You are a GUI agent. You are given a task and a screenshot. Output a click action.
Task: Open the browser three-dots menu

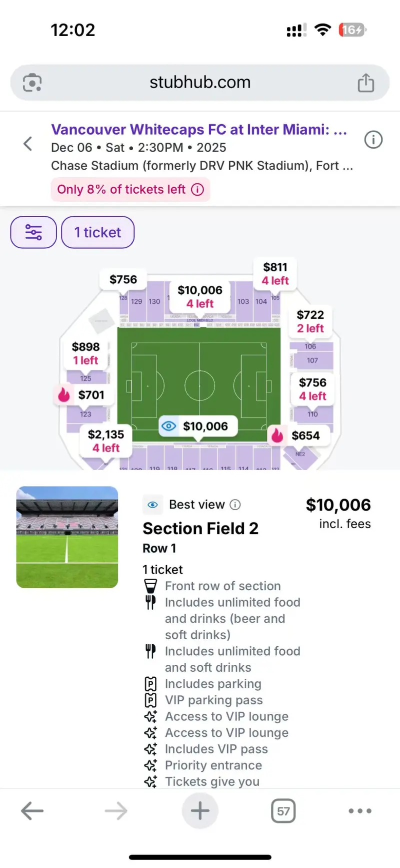point(360,811)
